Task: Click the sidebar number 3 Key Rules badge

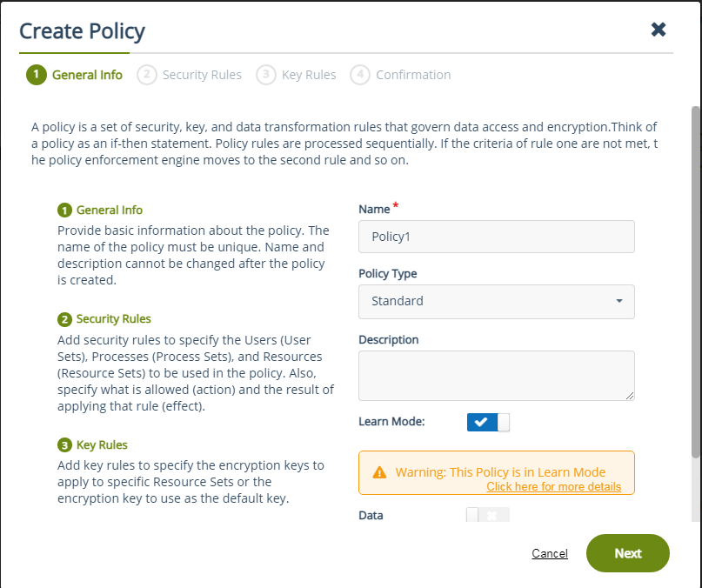Action: (x=64, y=445)
